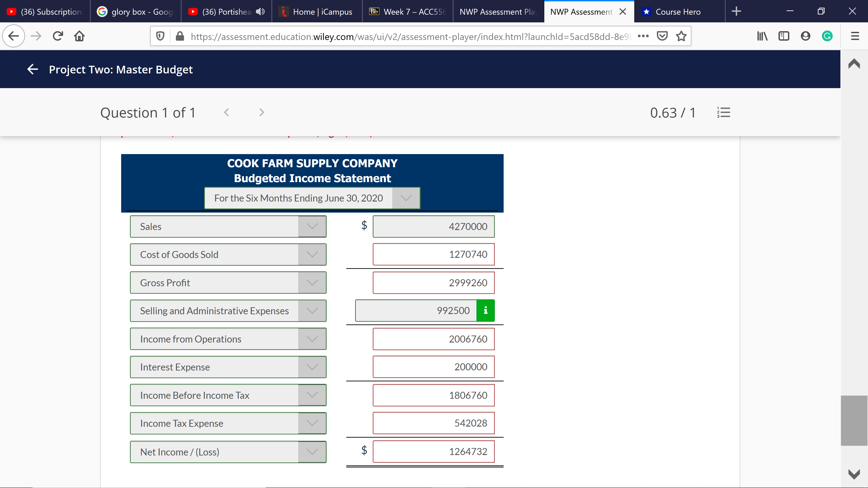Click the back arrow to leave Project Two
868x488 pixels.
(32, 69)
